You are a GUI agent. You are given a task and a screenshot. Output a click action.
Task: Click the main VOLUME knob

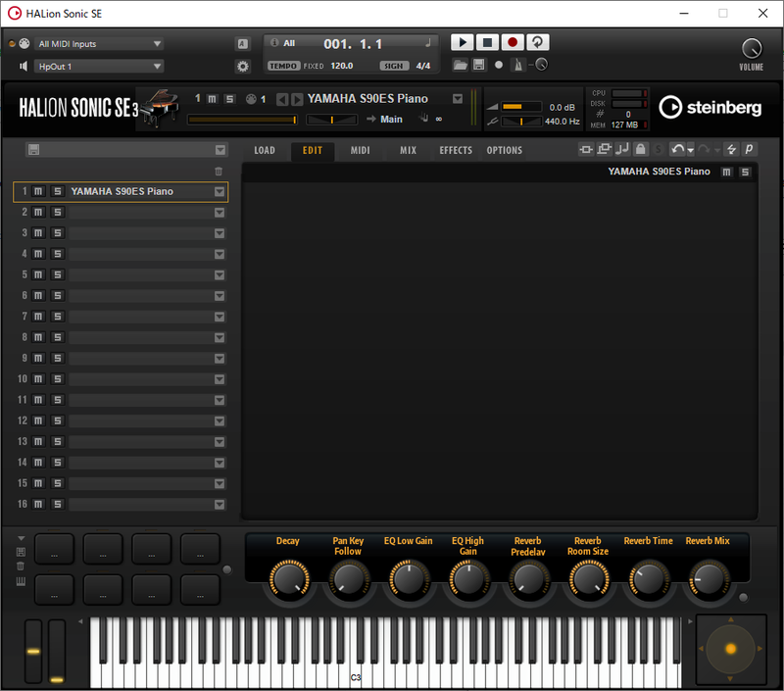[752, 49]
